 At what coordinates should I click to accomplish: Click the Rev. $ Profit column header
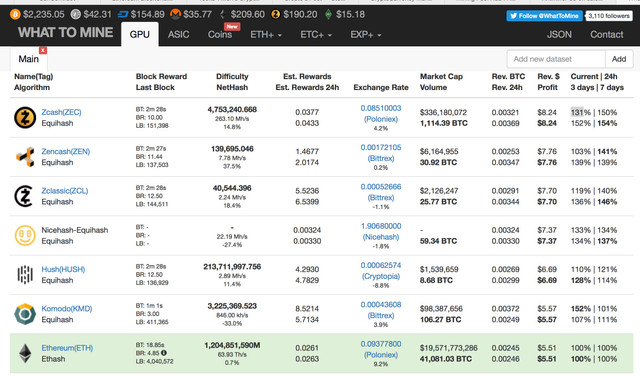point(548,82)
